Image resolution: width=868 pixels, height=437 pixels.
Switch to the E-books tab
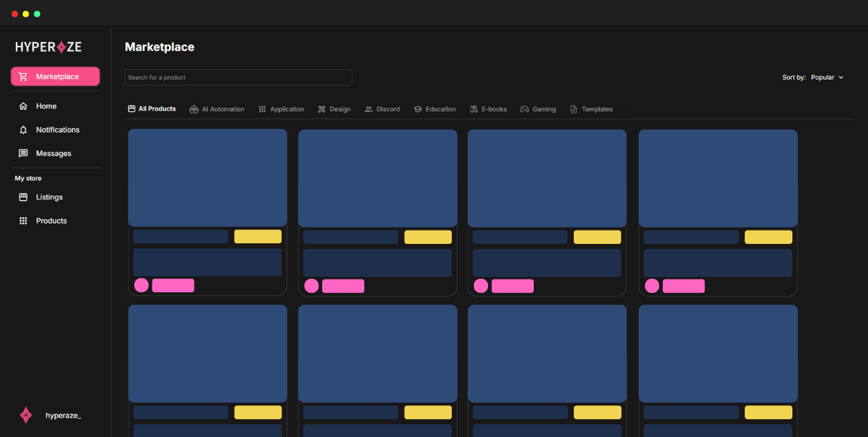(488, 109)
